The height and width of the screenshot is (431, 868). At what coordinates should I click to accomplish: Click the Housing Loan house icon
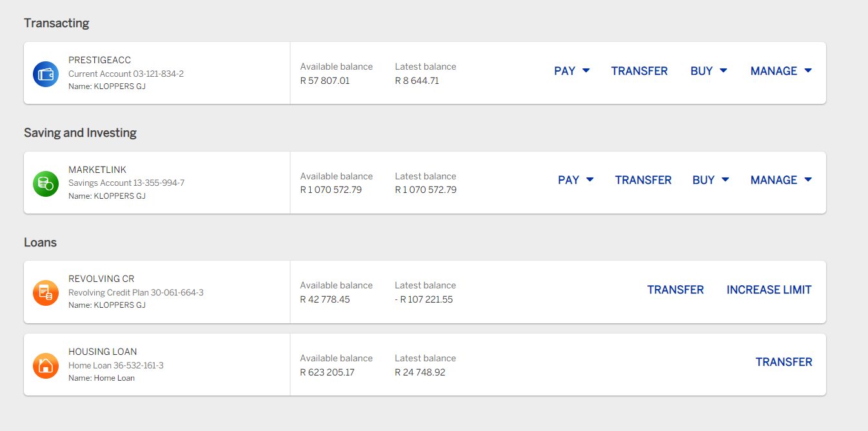click(x=46, y=366)
